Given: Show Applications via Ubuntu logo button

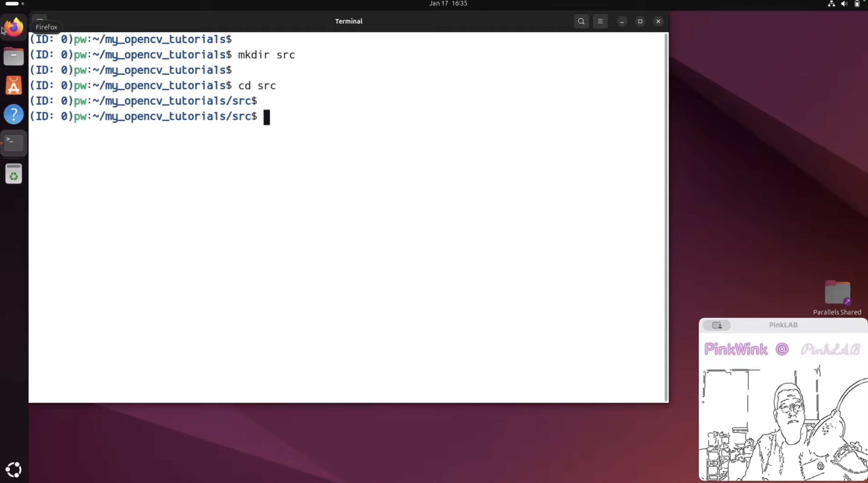Looking at the screenshot, I should pos(13,469).
